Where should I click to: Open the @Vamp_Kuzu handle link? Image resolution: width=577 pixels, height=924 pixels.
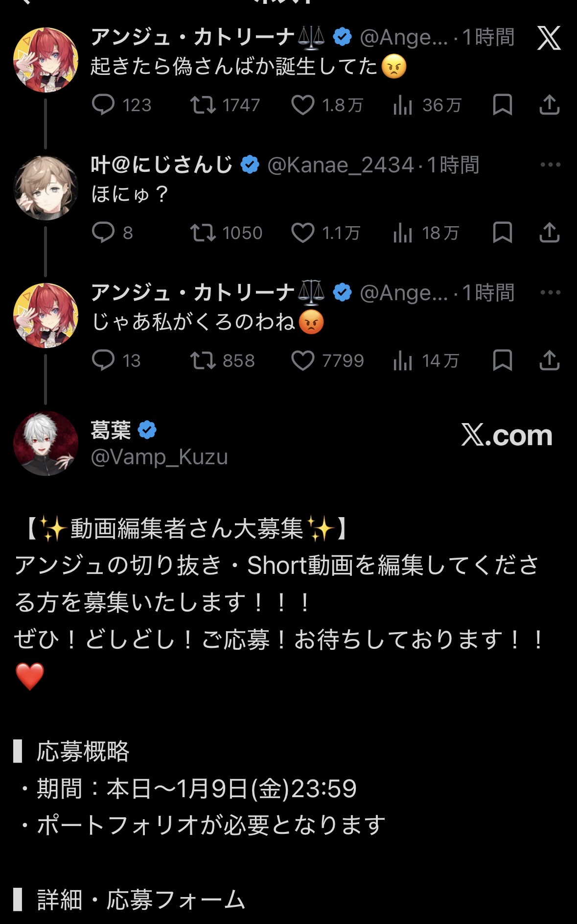[x=159, y=457]
